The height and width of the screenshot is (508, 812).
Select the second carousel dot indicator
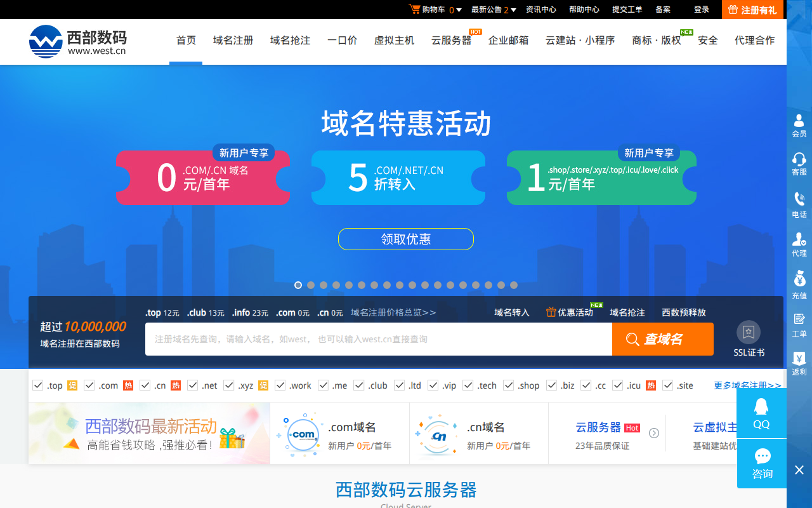(x=311, y=285)
